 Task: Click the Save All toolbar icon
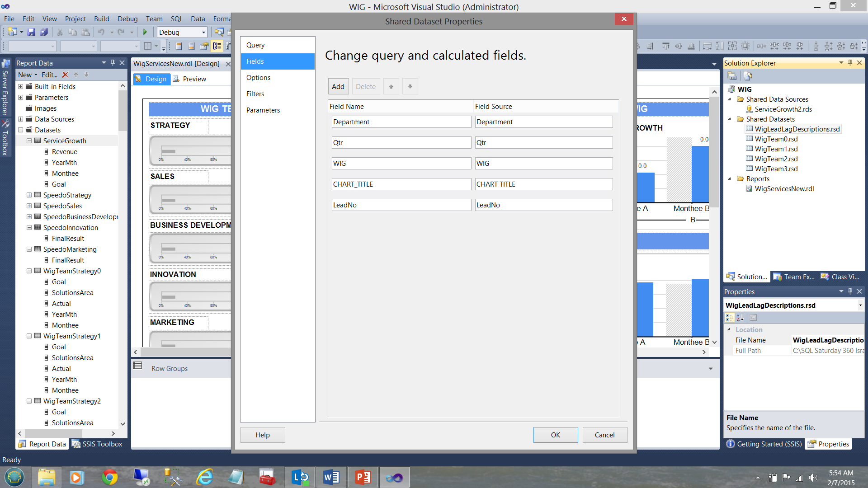[x=44, y=32]
